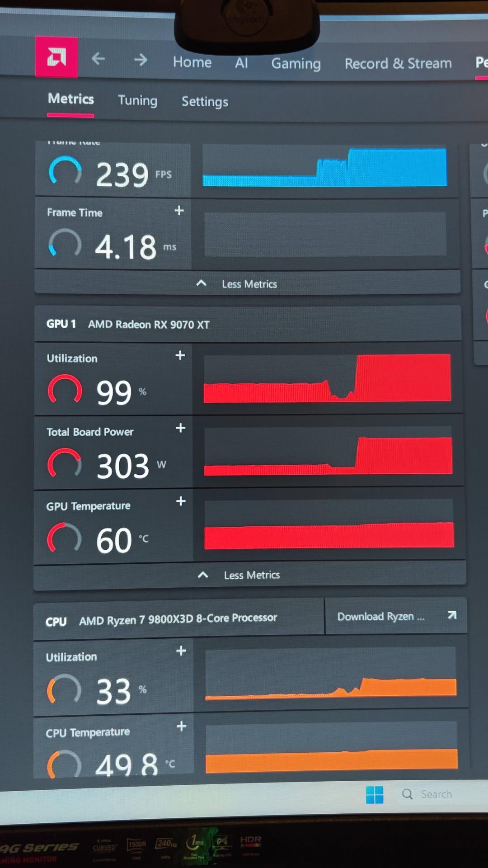488x868 pixels.
Task: Collapse Less Metrics under GPU Temperature
Action: pos(239,575)
